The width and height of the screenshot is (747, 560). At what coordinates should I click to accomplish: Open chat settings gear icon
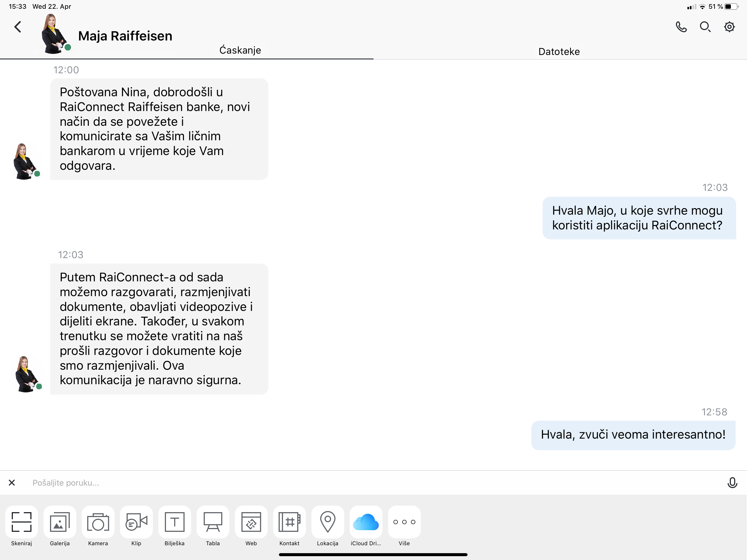pyautogui.click(x=730, y=27)
